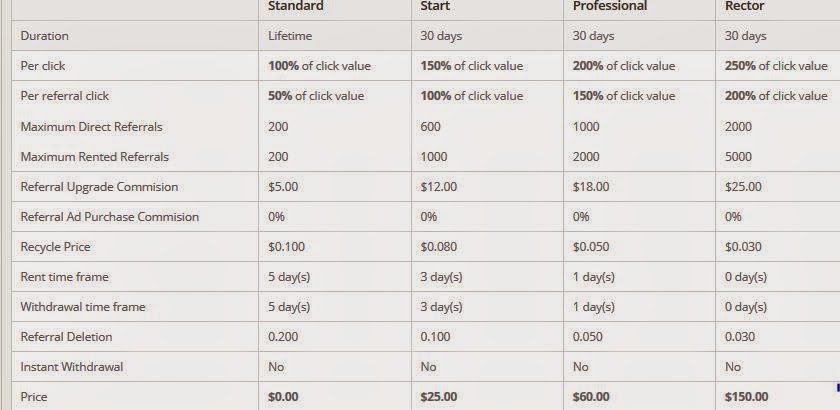Select the Referral Ad Purchase Commision label
840x410 pixels.
click(x=109, y=217)
